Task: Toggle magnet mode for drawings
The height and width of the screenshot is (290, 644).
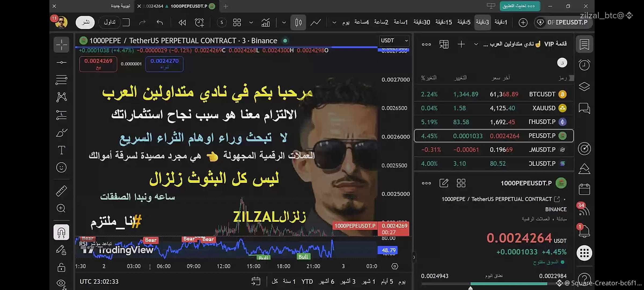Action: tap(61, 232)
